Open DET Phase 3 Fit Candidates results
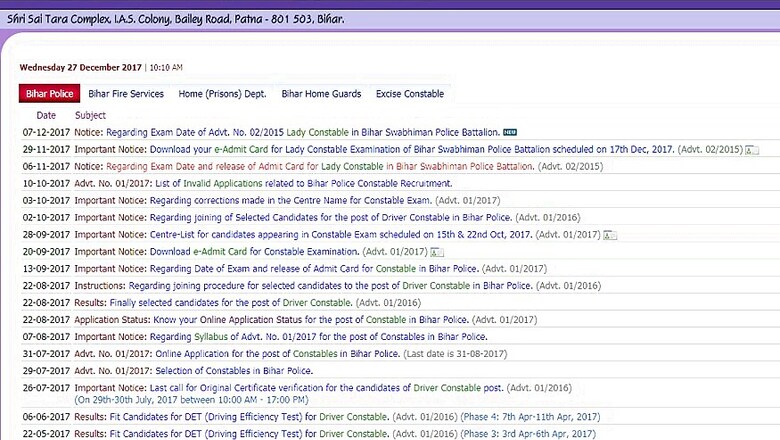This screenshot has width=780, height=440. (x=249, y=434)
